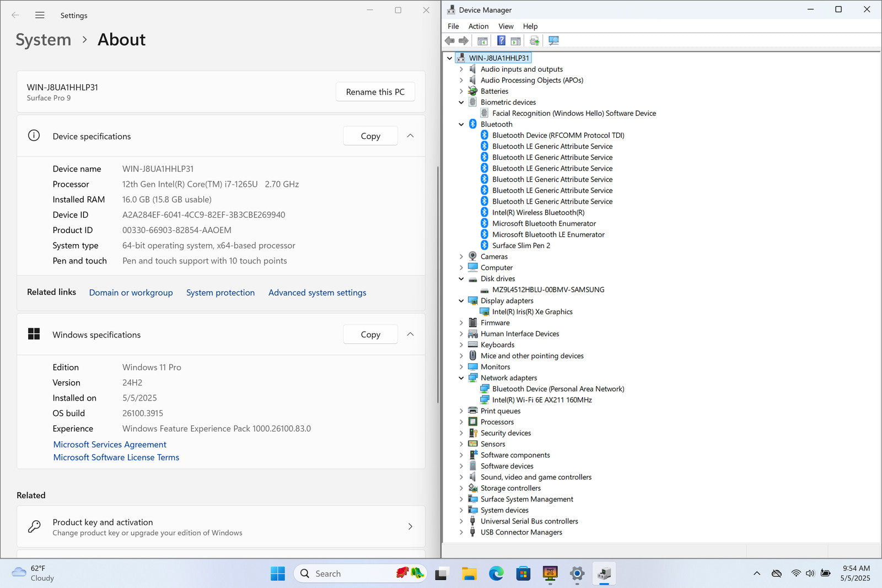This screenshot has width=882, height=588.
Task: Click the Update device driver toolbar icon
Action: pyautogui.click(x=534, y=41)
